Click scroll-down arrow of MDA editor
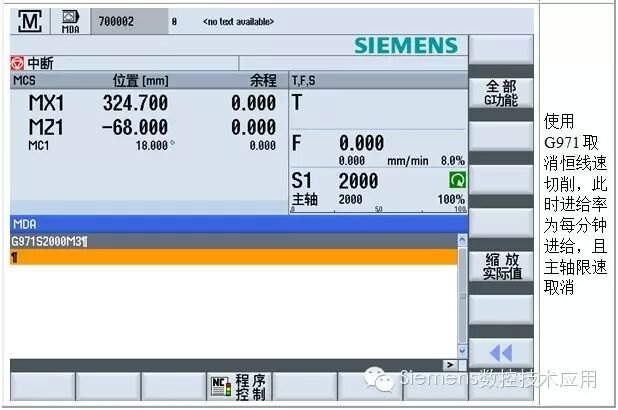Viewport: 618px width, 410px height. 462,351
